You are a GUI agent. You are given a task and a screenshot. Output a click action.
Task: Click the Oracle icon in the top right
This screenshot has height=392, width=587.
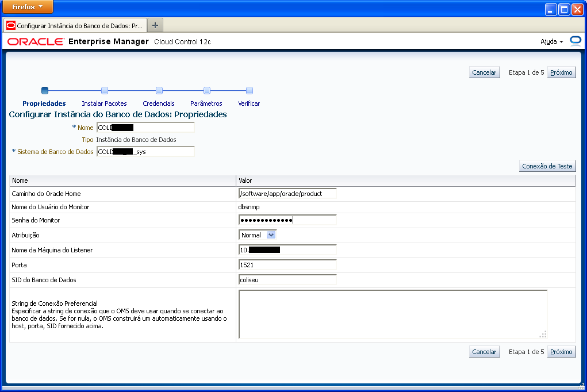(576, 41)
